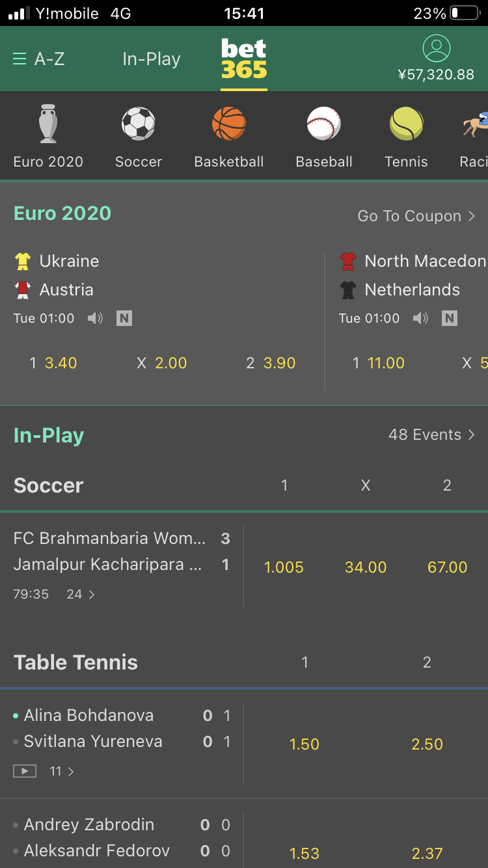Image resolution: width=488 pixels, height=868 pixels.
Task: Expand 11 markets for Alina Bohdanova match
Action: point(62,771)
